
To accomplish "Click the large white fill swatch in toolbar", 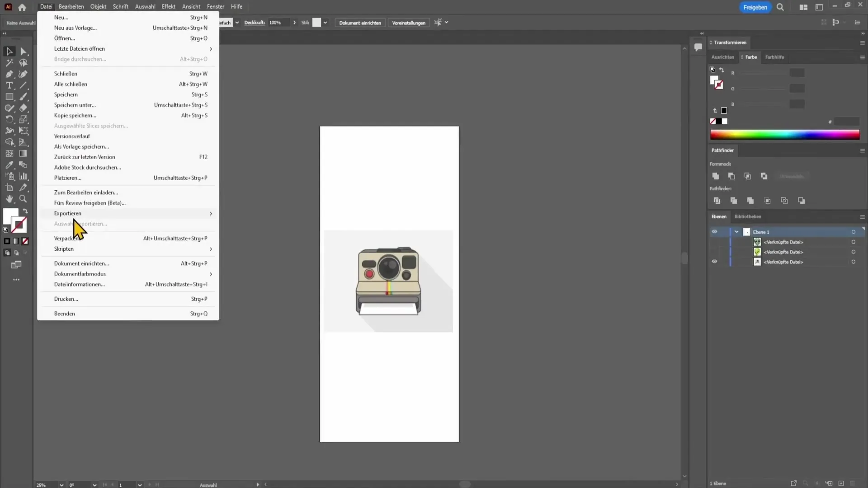I will click(x=10, y=217).
